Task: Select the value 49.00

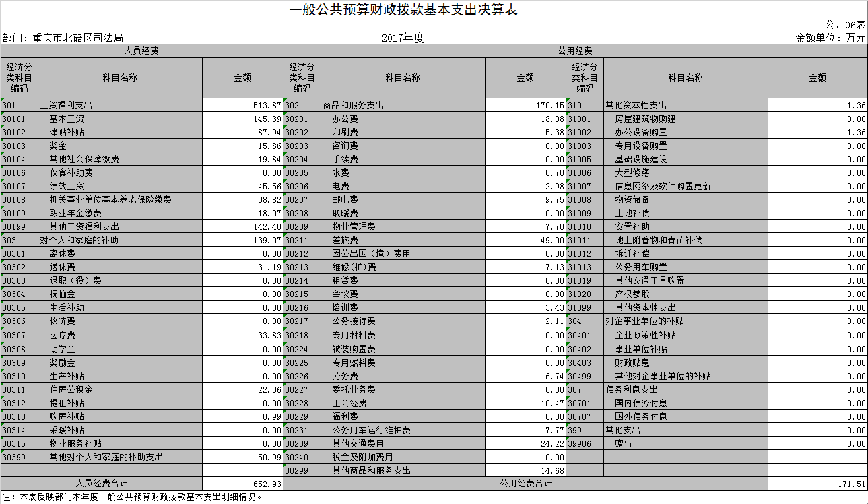Action: pos(525,241)
